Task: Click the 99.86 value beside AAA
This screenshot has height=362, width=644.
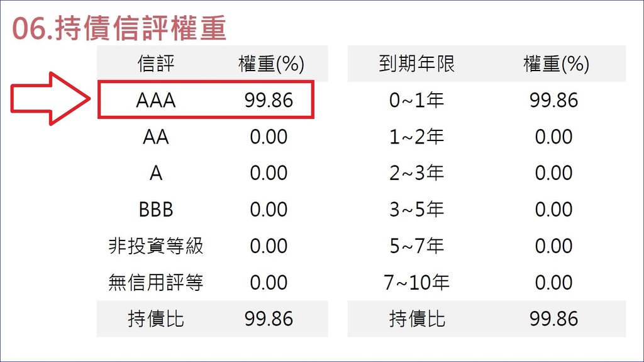Action: coord(269,100)
